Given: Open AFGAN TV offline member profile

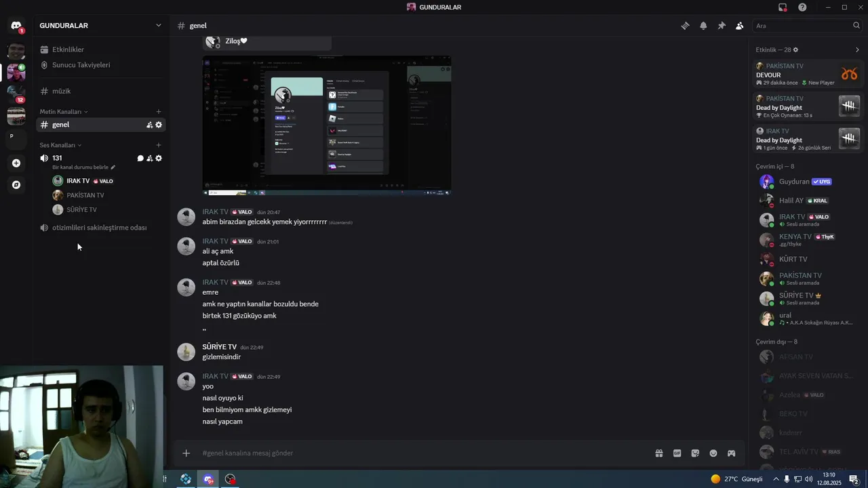Looking at the screenshot, I should click(808, 357).
